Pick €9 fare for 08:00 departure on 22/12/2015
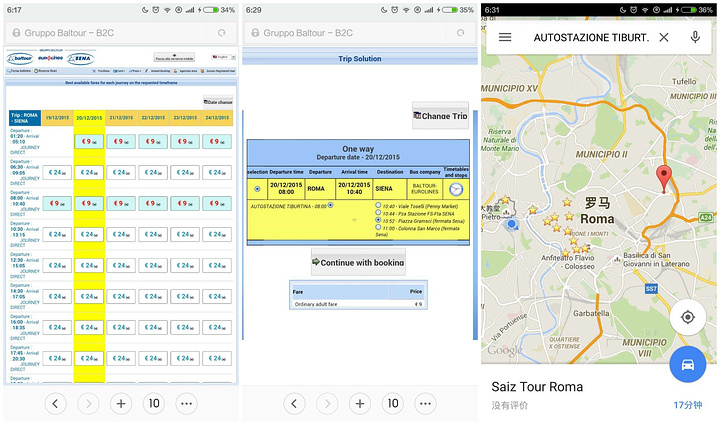The width and height of the screenshot is (720, 425). [153, 203]
